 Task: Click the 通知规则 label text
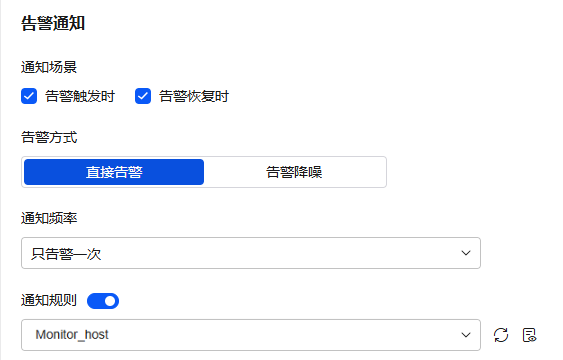click(49, 300)
